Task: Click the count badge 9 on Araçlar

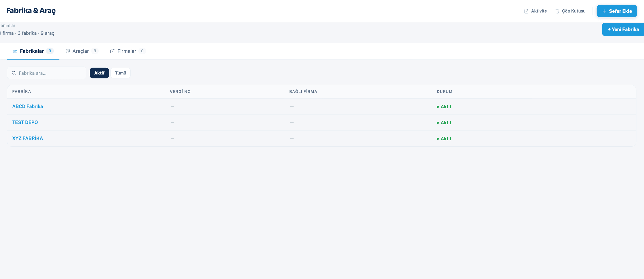Action: (x=95, y=51)
